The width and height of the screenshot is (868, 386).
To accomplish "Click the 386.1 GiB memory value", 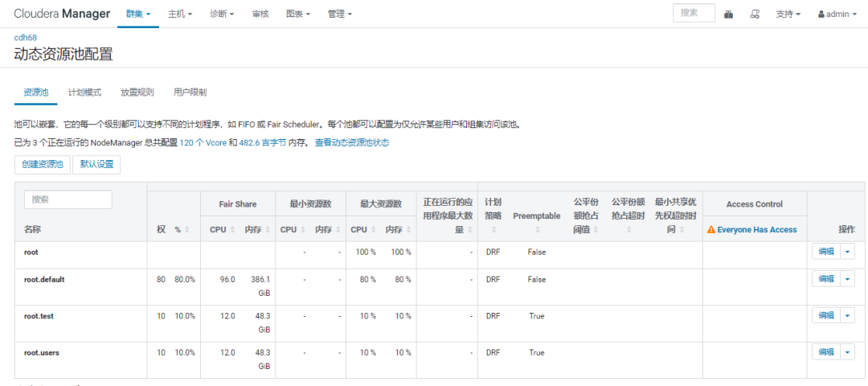I will click(260, 285).
